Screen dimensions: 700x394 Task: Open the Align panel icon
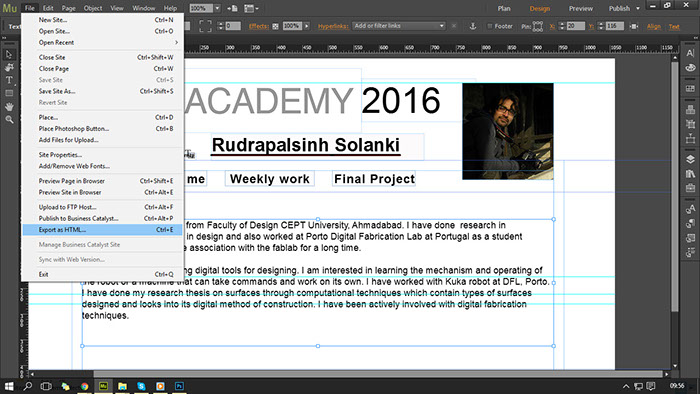690,124
